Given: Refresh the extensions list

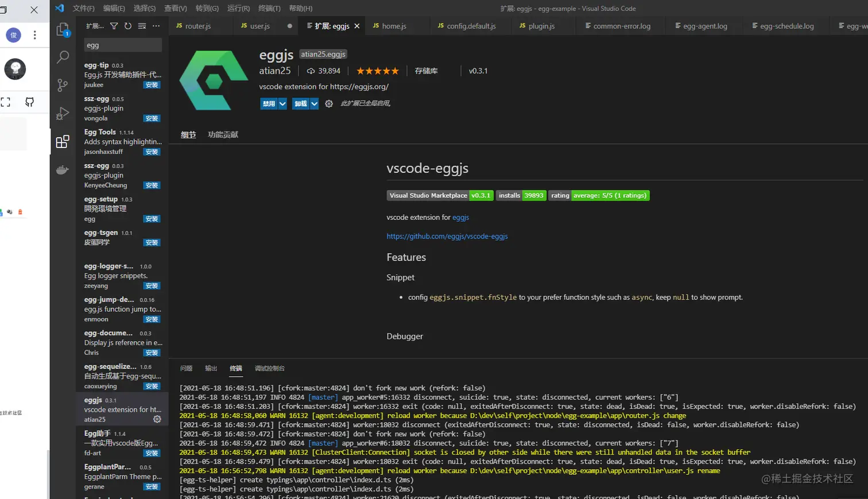Looking at the screenshot, I should (127, 26).
